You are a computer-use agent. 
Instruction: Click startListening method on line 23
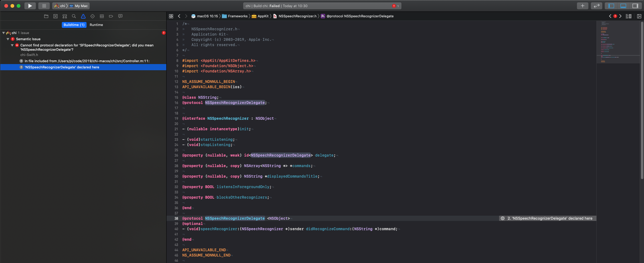coord(217,140)
